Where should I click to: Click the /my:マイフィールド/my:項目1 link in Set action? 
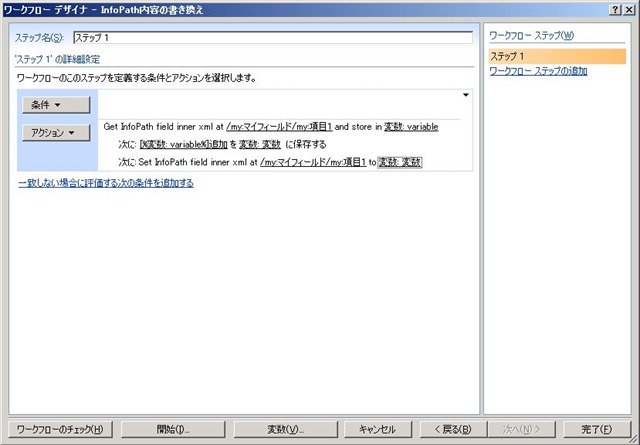313,162
